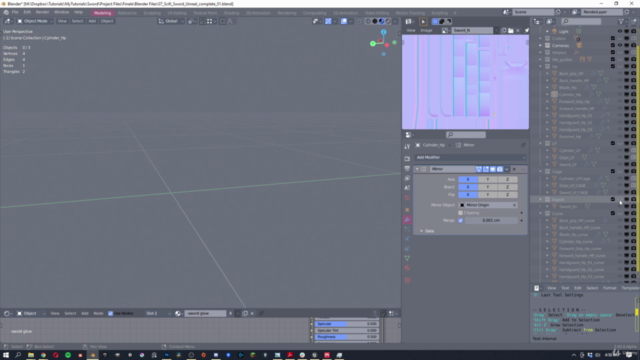This screenshot has height=360, width=640.
Task: Open the Object Mode dropdown
Action: [35, 21]
